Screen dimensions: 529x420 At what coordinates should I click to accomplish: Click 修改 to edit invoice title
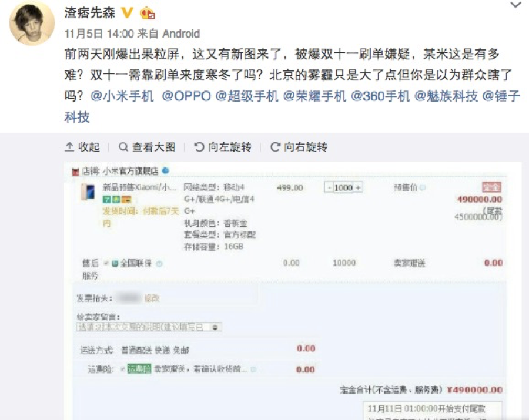pos(152,298)
